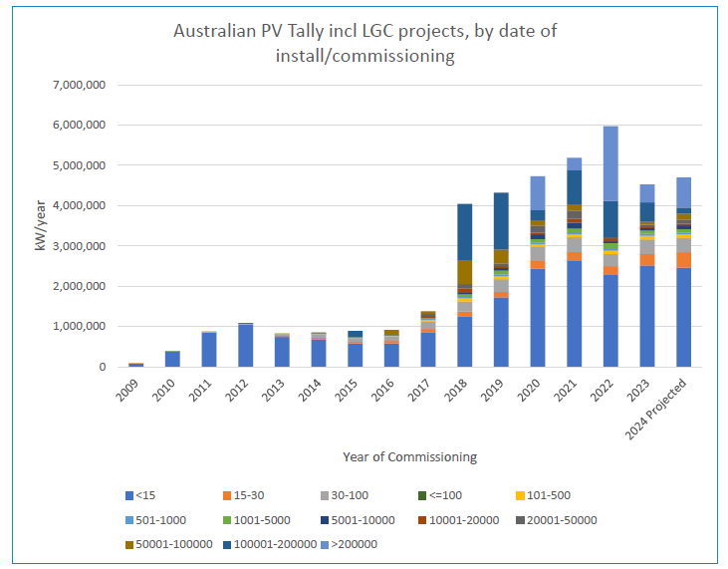Image resolution: width=728 pixels, height=569 pixels.
Task: Select the Year of Commissioning axis title
Action: tap(409, 457)
